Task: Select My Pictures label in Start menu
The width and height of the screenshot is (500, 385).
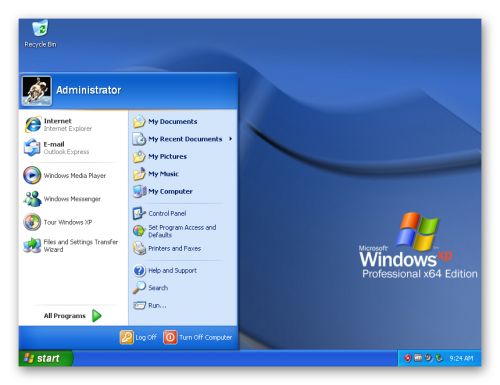Action: click(167, 156)
